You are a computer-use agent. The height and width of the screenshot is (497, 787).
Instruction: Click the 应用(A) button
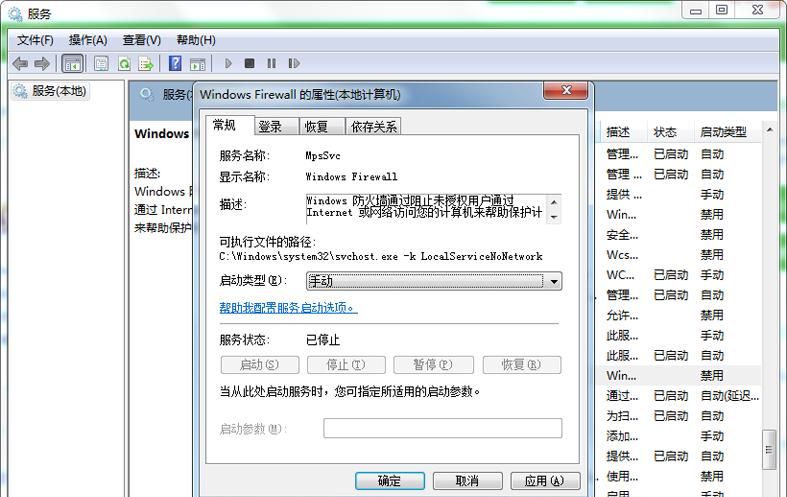click(x=546, y=481)
